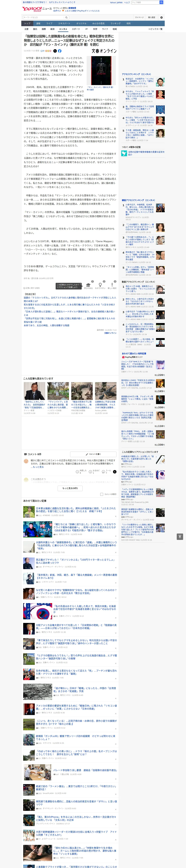Click the video thumbnail with 16:18 duration
This screenshot has height=868, width=186.
pos(160,327)
